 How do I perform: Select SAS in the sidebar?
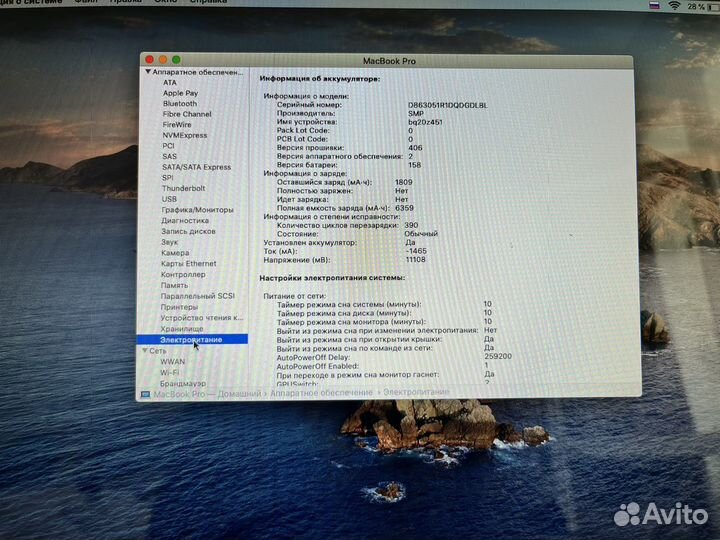pyautogui.click(x=169, y=157)
